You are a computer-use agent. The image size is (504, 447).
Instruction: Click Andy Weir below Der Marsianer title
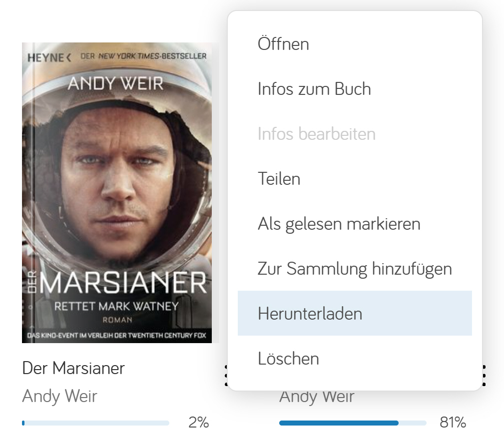coord(59,396)
